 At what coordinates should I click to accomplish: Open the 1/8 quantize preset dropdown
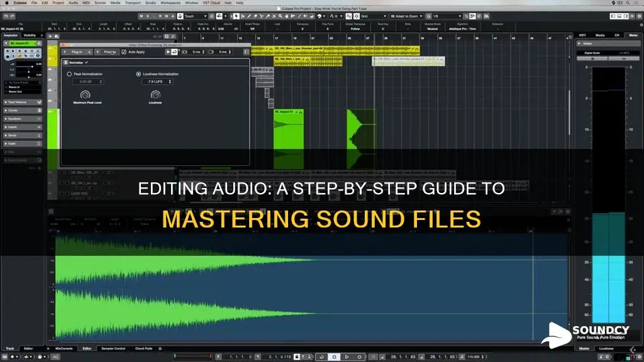coord(447,16)
